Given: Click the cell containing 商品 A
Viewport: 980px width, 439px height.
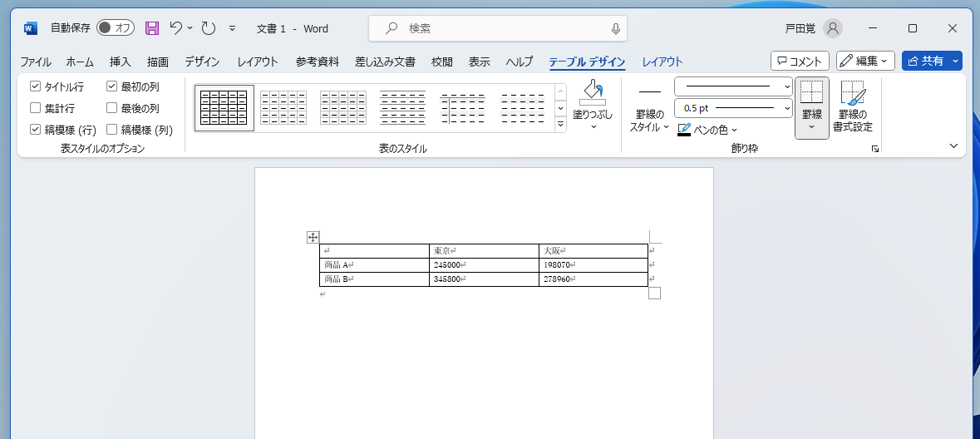Looking at the screenshot, I should [374, 265].
